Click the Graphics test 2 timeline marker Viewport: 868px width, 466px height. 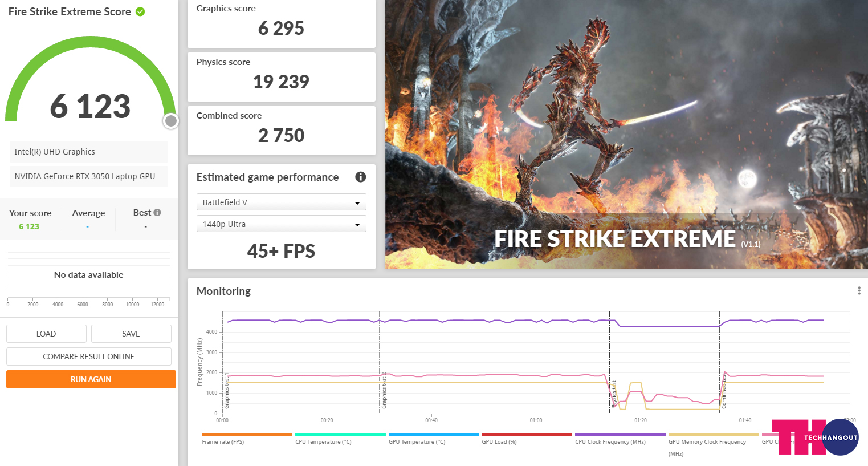(384, 391)
